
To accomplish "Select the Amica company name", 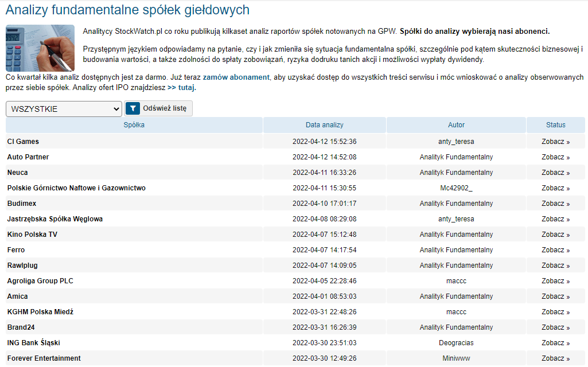I will tap(17, 296).
